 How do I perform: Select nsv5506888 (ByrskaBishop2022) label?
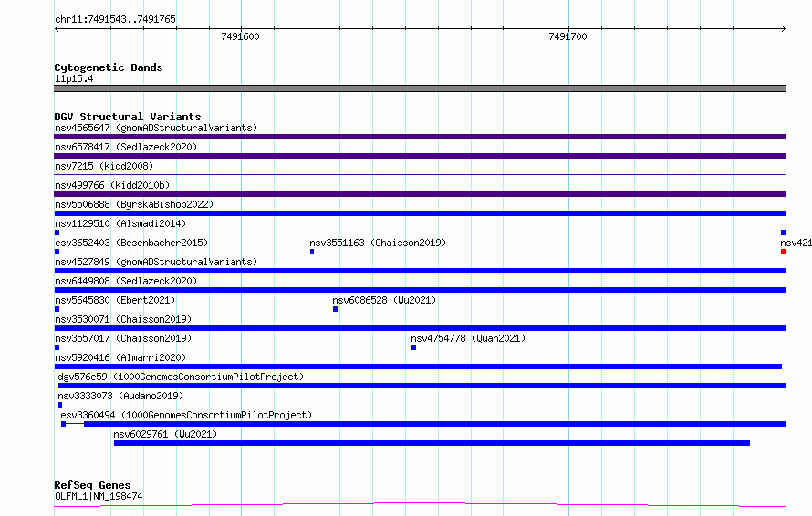click(x=134, y=204)
